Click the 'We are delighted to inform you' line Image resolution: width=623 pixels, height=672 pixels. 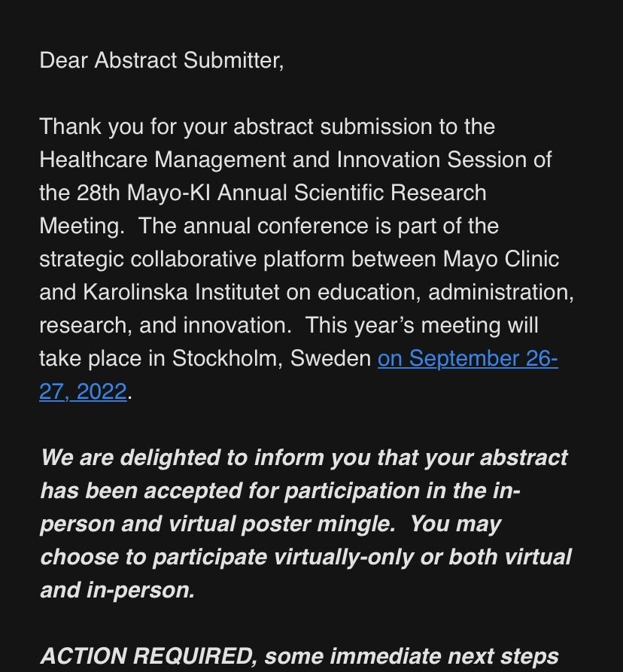[304, 458]
